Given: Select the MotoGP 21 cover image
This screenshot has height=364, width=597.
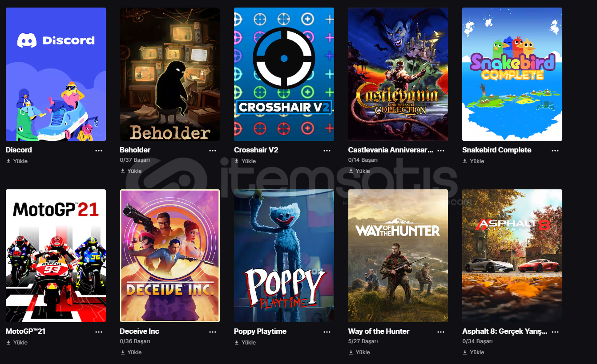Looking at the screenshot, I should point(56,256).
